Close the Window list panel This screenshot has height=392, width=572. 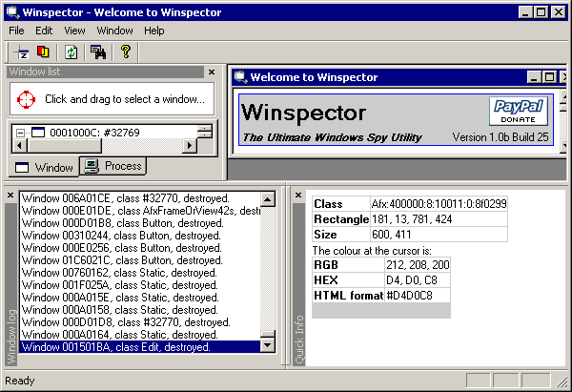(x=212, y=72)
